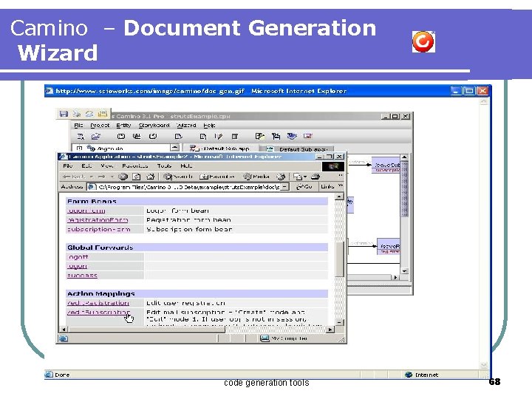Image resolution: width=532 pixels, height=399 pixels.
Task: Click Camino canvas vertical scrollbar down arrow
Action: point(404,271)
